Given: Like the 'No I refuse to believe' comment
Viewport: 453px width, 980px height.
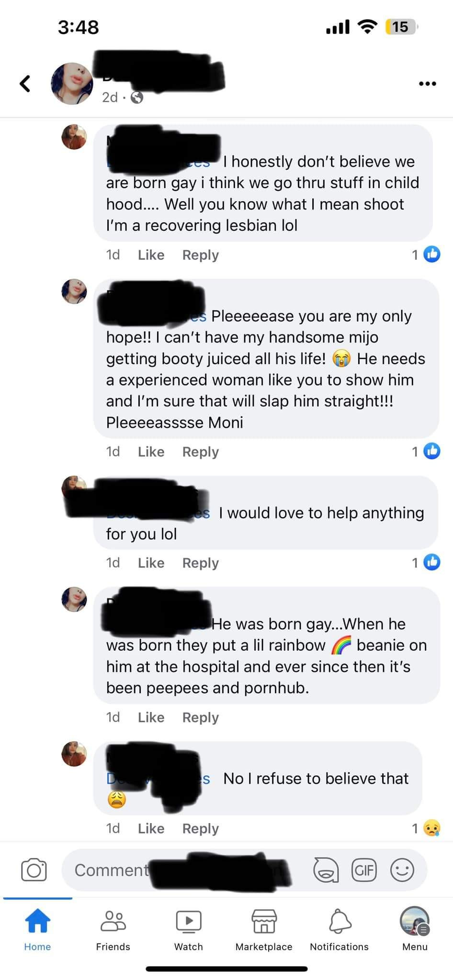Looking at the screenshot, I should pos(151,828).
